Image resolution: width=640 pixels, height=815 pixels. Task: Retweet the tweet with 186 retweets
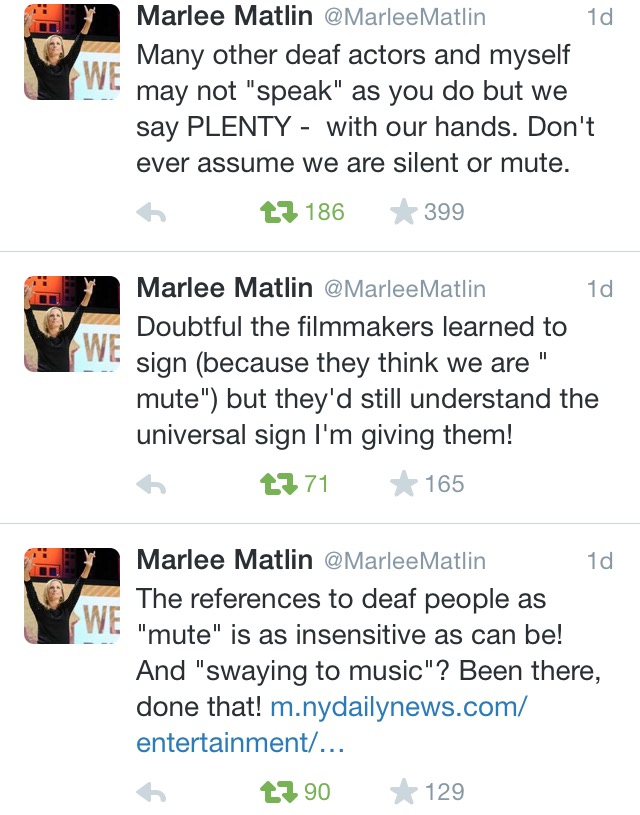pos(279,212)
